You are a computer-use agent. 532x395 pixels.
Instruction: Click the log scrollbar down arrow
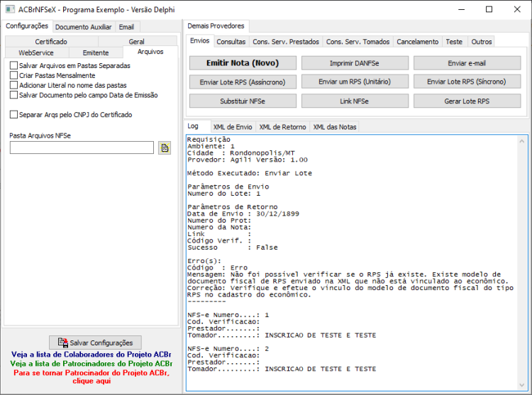tap(522, 385)
